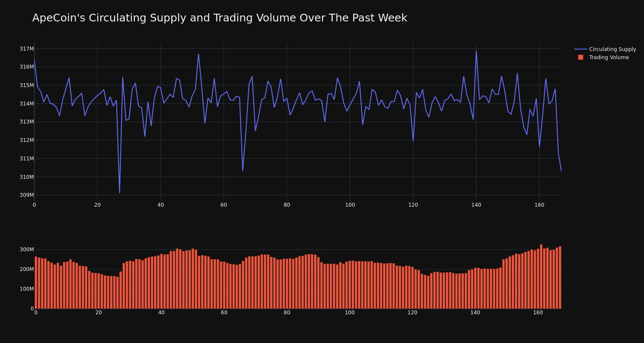644x343 pixels.
Task: Click x-axis tick 100 under supply chart
Action: pyautogui.click(x=350, y=205)
